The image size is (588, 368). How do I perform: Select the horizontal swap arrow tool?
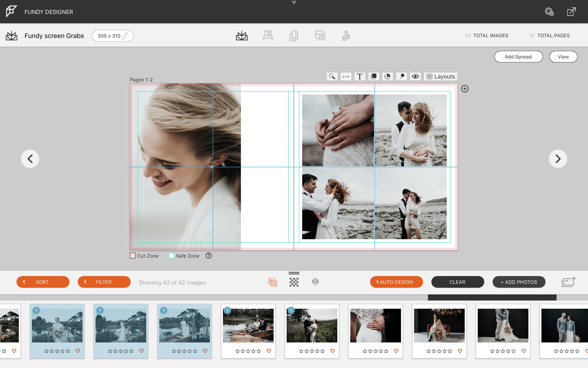[346, 76]
